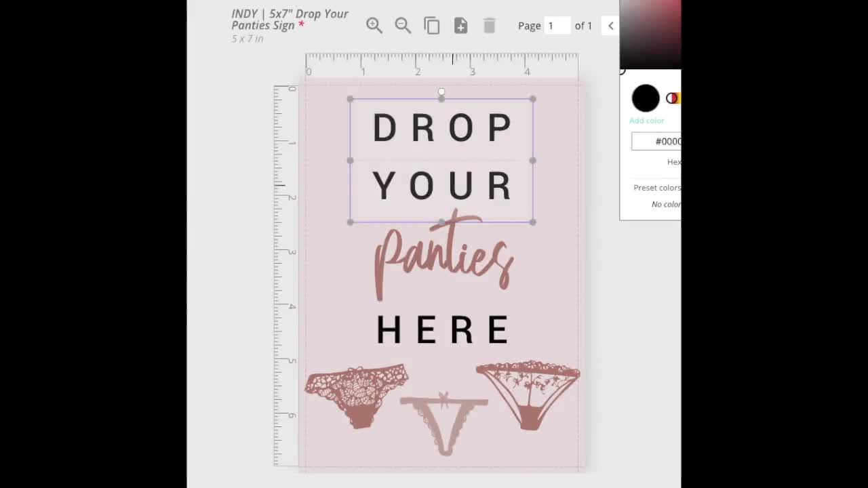Zoom out of the canvas
Screen dimensions: 868x488
tap(403, 25)
